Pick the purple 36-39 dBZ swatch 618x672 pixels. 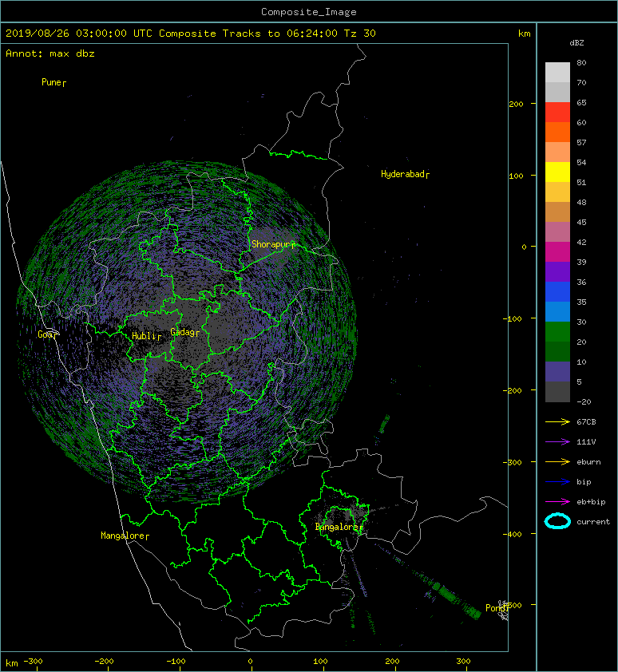click(x=557, y=272)
